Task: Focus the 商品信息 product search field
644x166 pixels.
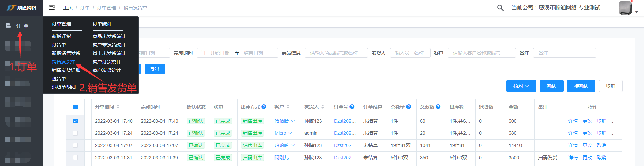Action: (x=336, y=53)
